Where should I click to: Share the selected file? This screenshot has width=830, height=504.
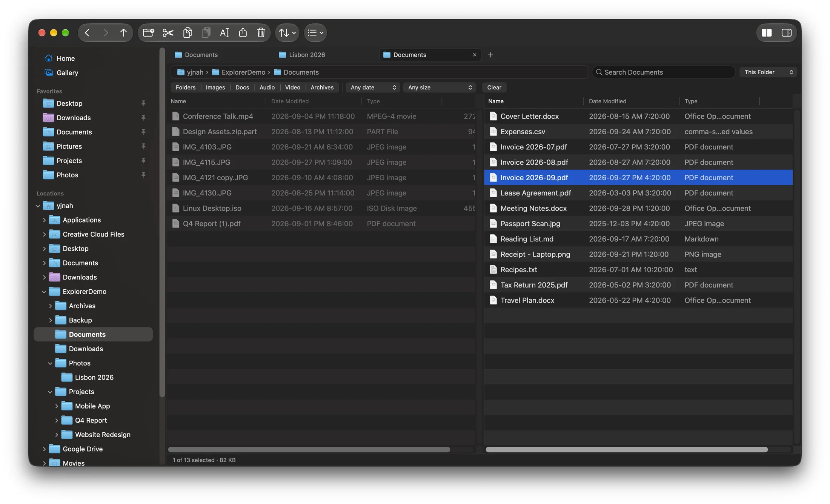click(243, 33)
